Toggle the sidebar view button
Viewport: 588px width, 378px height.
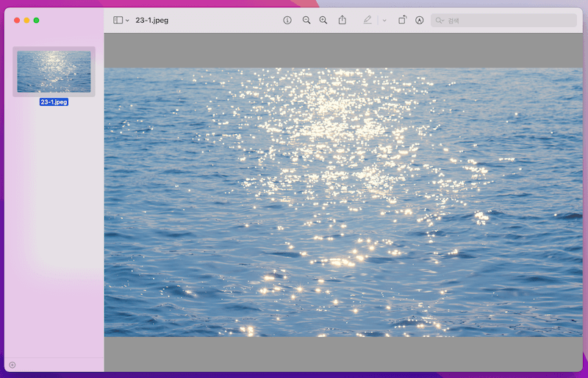tap(118, 20)
